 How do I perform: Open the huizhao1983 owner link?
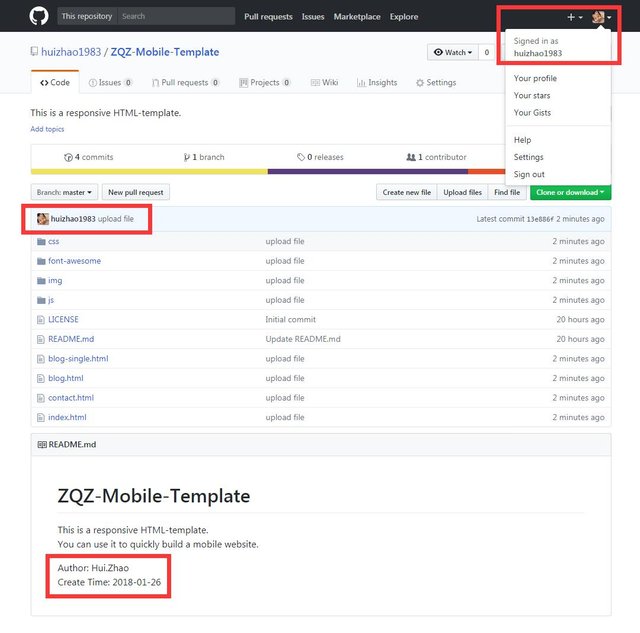[71, 52]
